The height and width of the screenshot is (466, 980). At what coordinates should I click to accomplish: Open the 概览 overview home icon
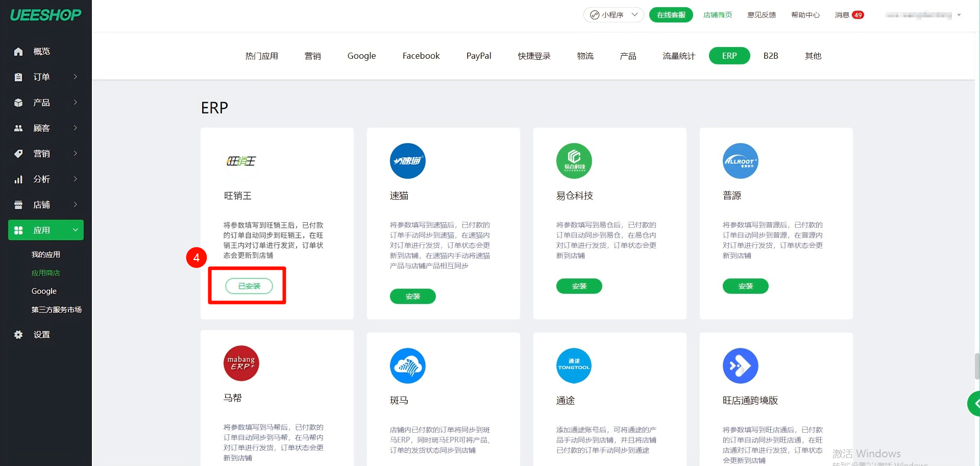18,52
